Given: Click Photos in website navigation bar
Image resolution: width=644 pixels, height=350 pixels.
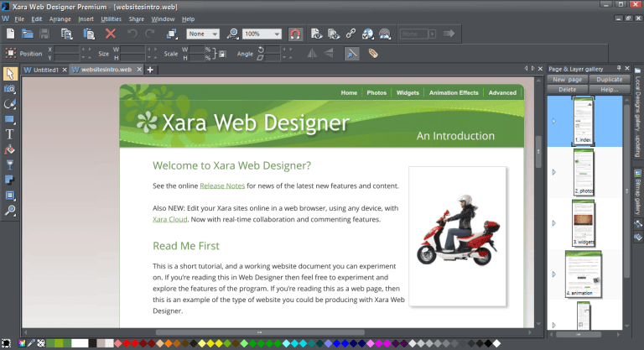Looking at the screenshot, I should 377,93.
